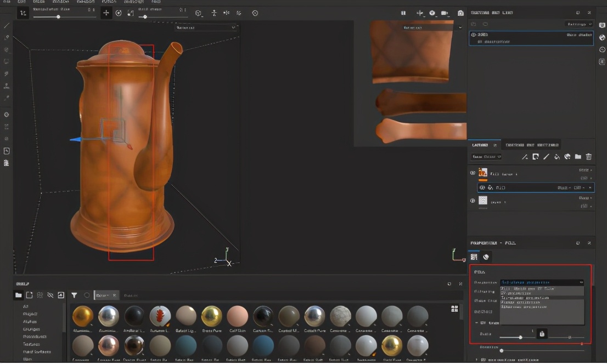Click the Scale slider handle in the Properties panel
607x364 pixels.
point(520,337)
